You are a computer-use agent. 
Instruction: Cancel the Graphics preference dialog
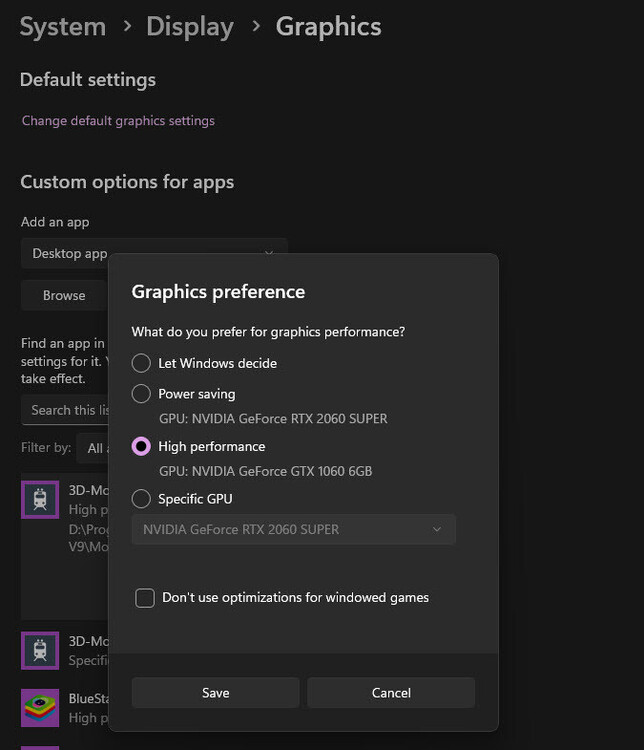391,692
